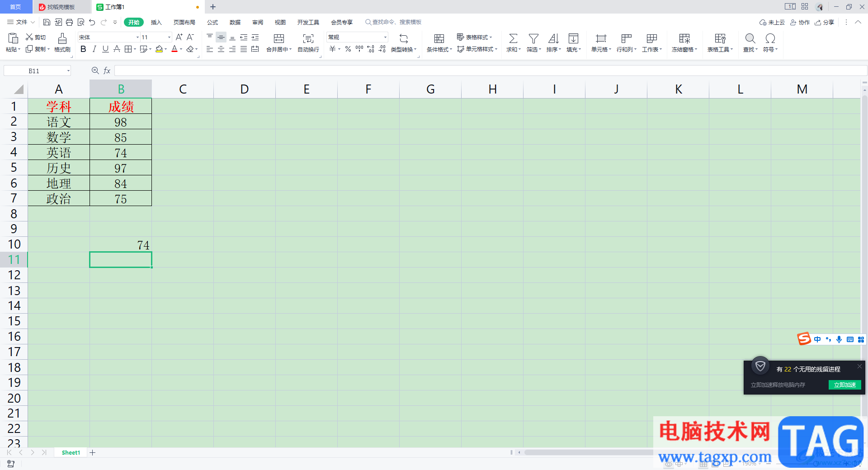Click the Find (查找) magnifier icon
The width and height of the screenshot is (868, 470).
750,38
